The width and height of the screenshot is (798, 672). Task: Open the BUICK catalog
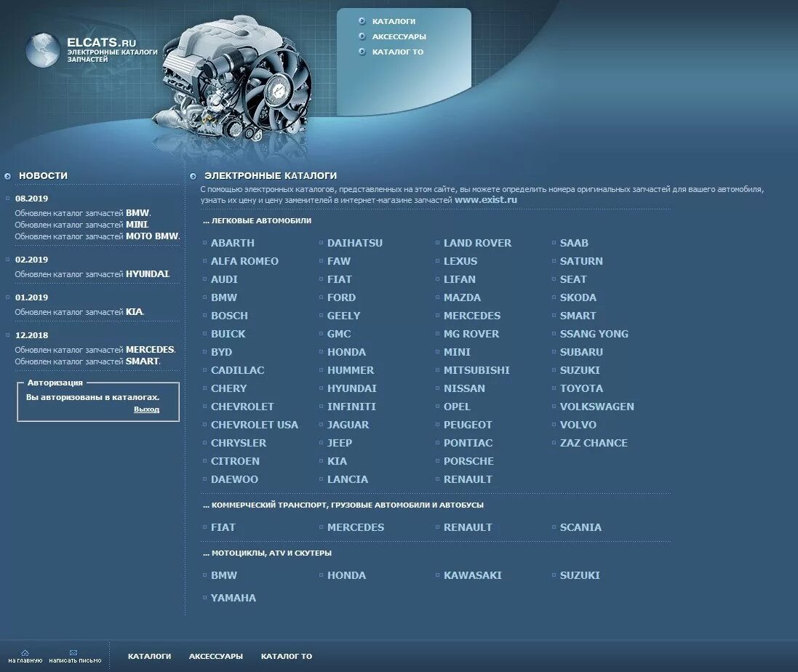pyautogui.click(x=228, y=335)
